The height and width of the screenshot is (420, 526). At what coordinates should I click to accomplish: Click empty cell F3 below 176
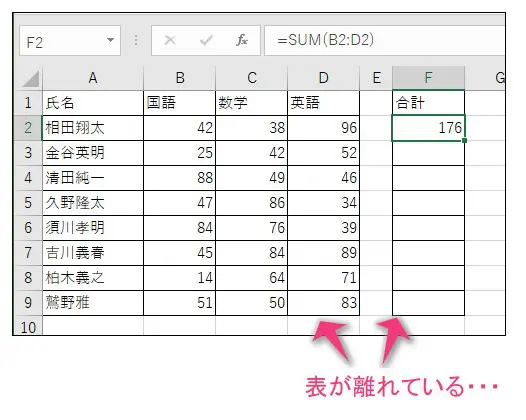point(428,153)
